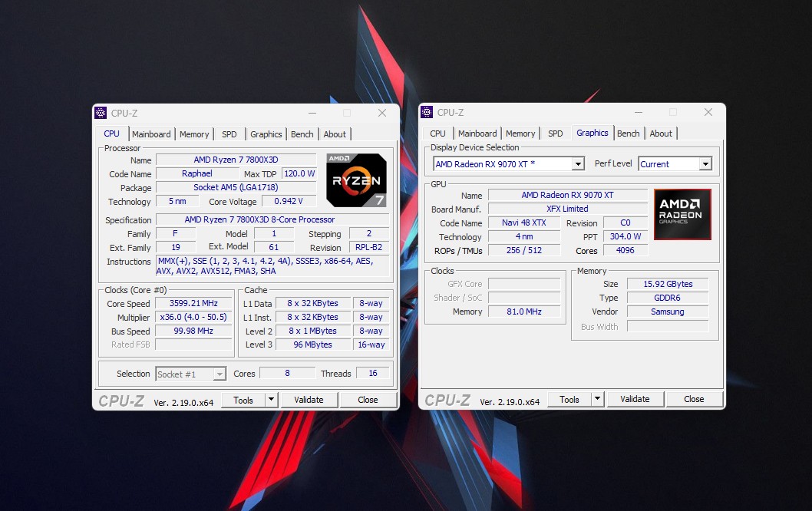Open About tab in right CPU-Z window
812x511 pixels.
coord(661,134)
